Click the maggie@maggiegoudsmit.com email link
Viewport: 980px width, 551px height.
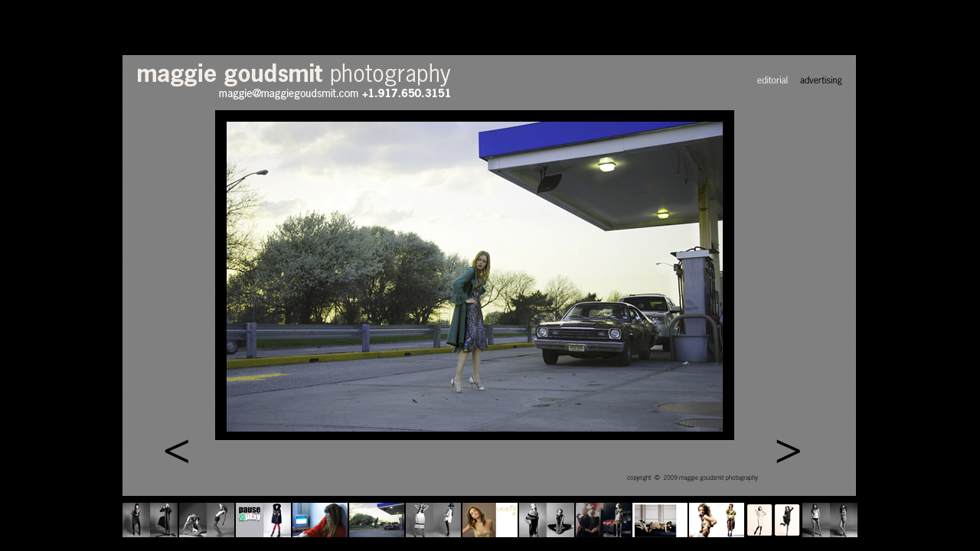[288, 93]
